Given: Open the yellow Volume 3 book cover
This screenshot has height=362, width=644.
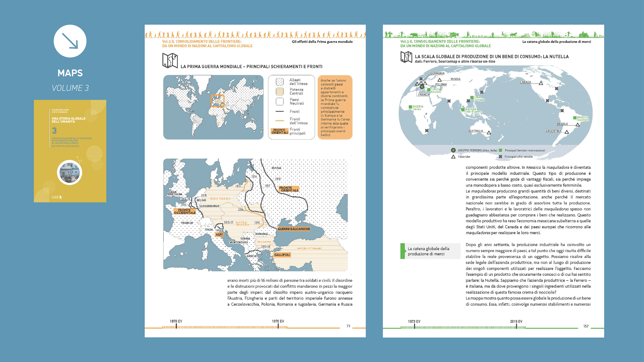Looking at the screenshot, I should click(x=70, y=151).
